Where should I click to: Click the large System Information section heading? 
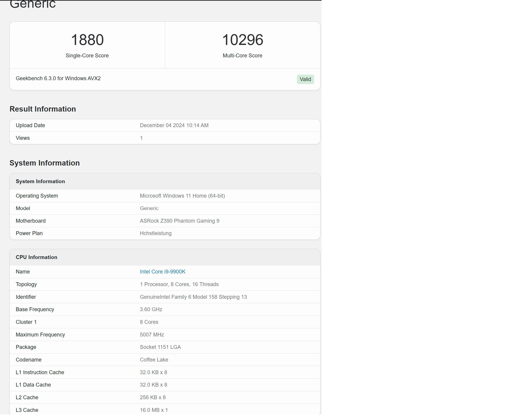tap(45, 163)
